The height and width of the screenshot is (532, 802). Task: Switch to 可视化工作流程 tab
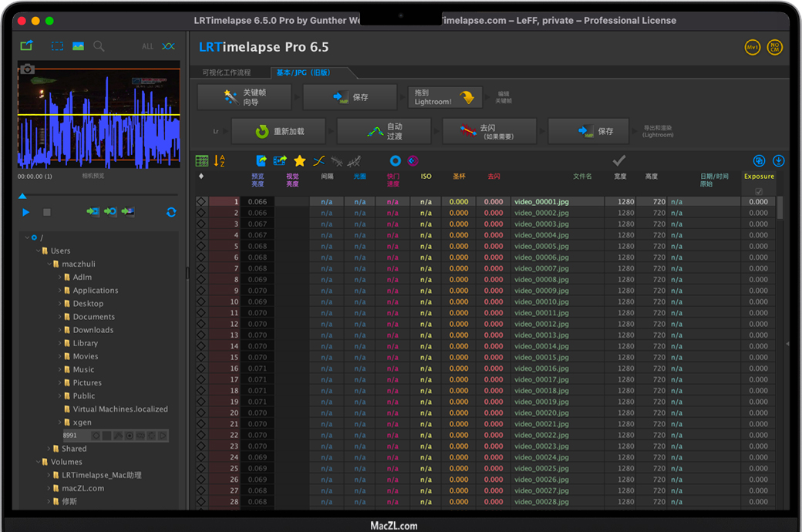click(226, 72)
